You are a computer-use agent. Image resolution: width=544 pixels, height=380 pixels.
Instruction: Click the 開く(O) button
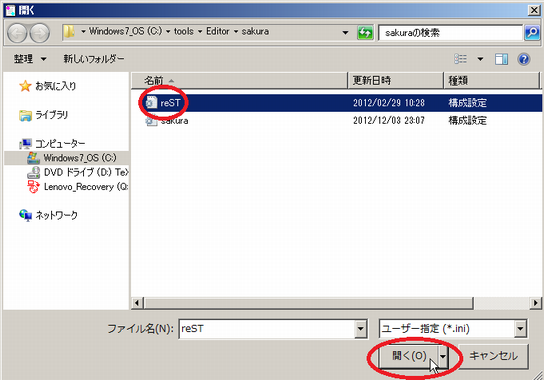pyautogui.click(x=409, y=356)
